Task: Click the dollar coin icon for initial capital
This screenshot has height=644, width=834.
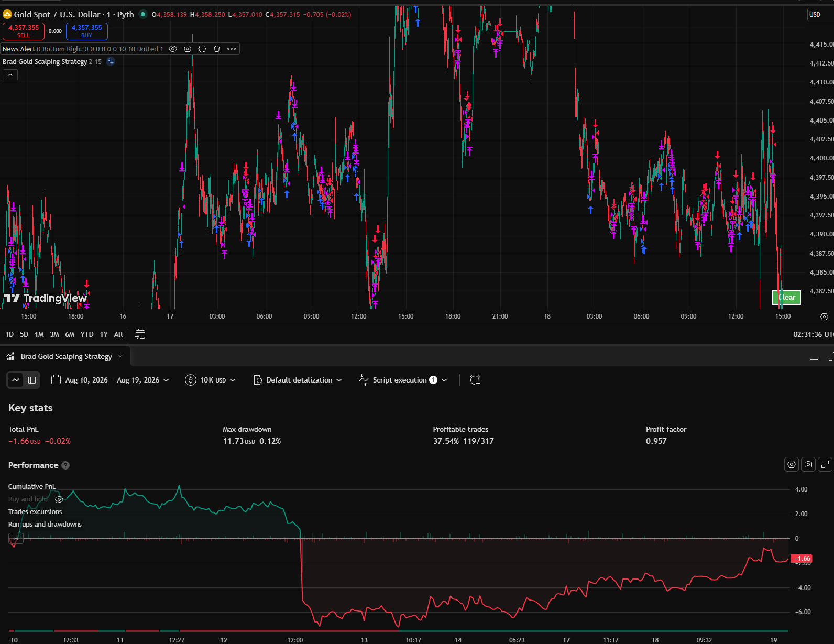Action: (x=191, y=380)
